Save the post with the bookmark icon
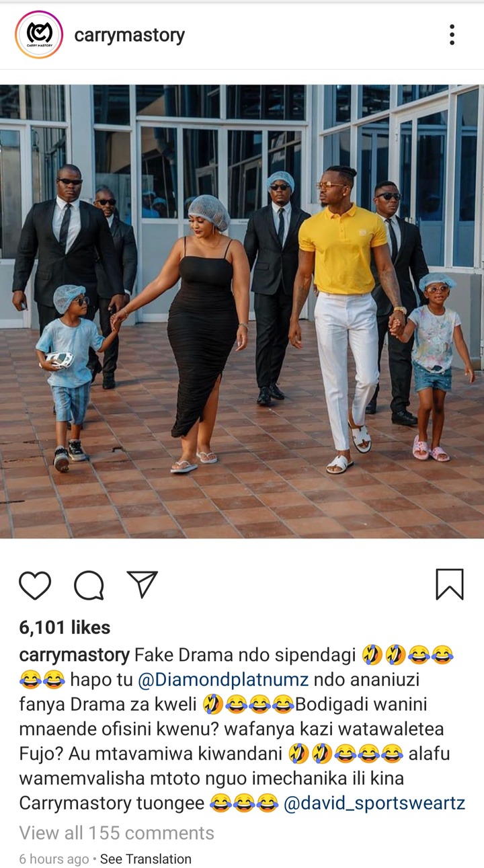Viewport: 484px width, 868px height. pos(450,584)
